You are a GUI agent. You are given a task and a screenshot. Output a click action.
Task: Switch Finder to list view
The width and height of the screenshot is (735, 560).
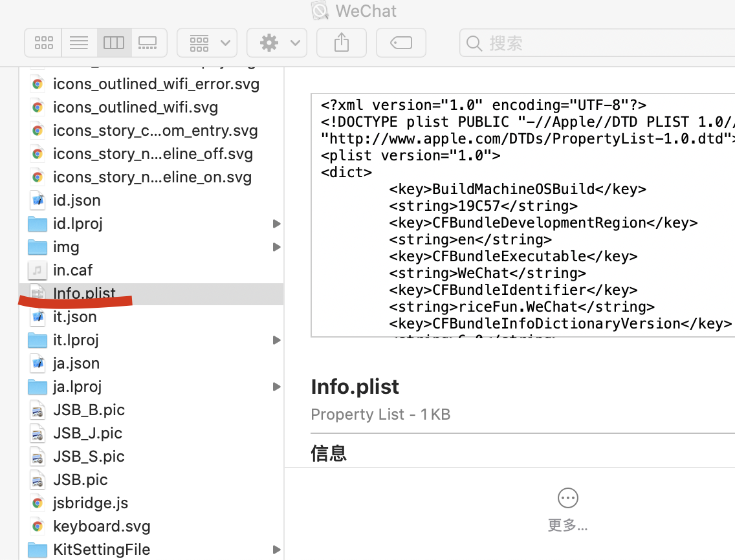click(79, 43)
